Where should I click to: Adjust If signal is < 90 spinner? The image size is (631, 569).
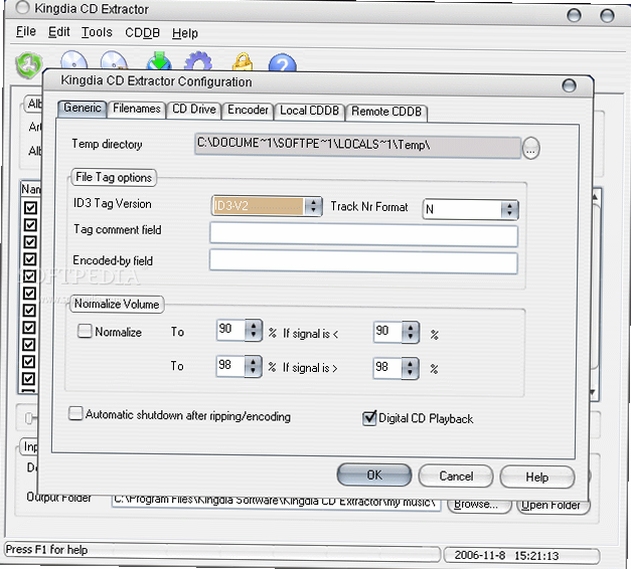click(x=410, y=332)
